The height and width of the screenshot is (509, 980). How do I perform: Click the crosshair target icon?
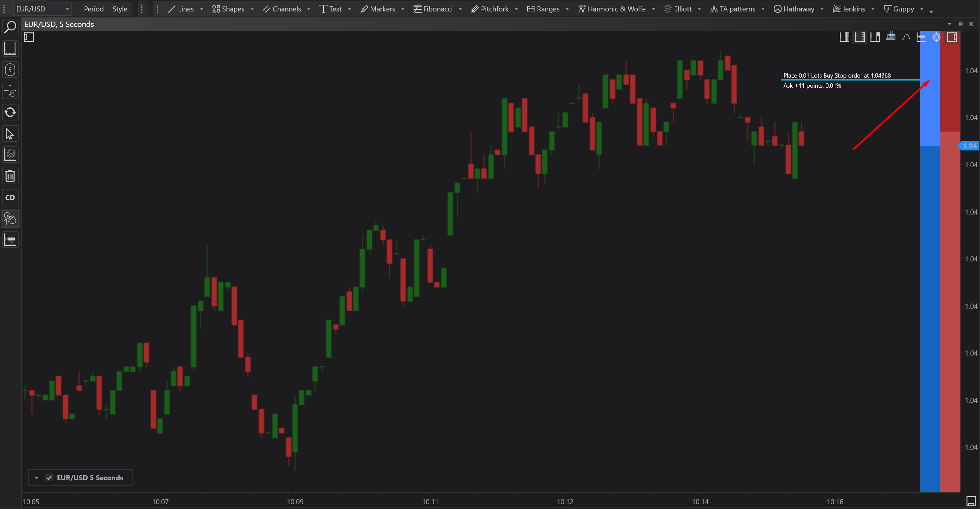click(936, 37)
